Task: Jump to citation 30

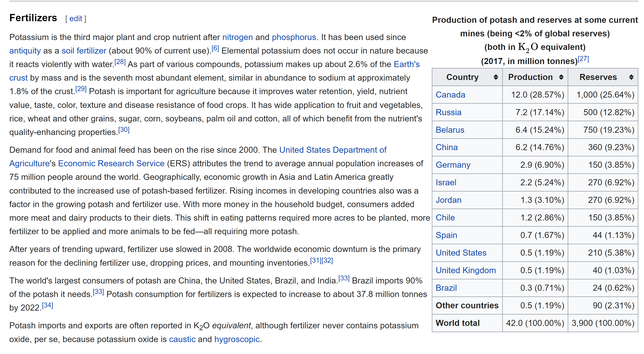Action: pos(124,130)
